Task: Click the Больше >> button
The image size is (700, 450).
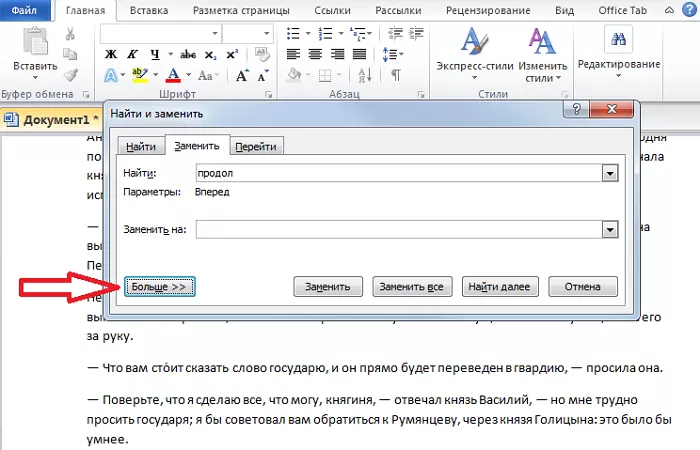Action: (x=159, y=287)
